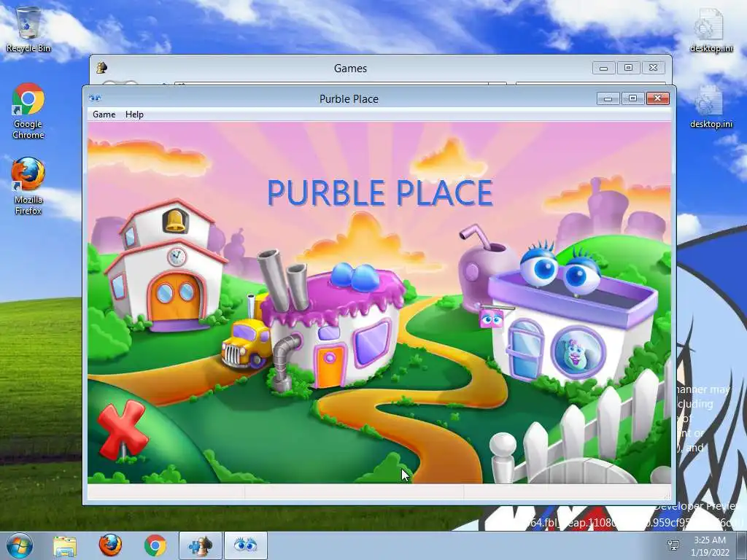The height and width of the screenshot is (560, 747).
Task: Close the Games window behind
Action: [x=654, y=68]
